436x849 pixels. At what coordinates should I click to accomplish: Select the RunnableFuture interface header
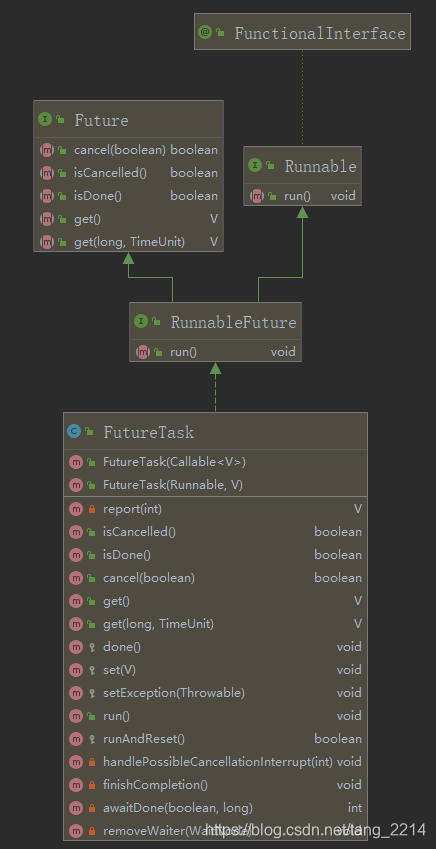pyautogui.click(x=216, y=322)
